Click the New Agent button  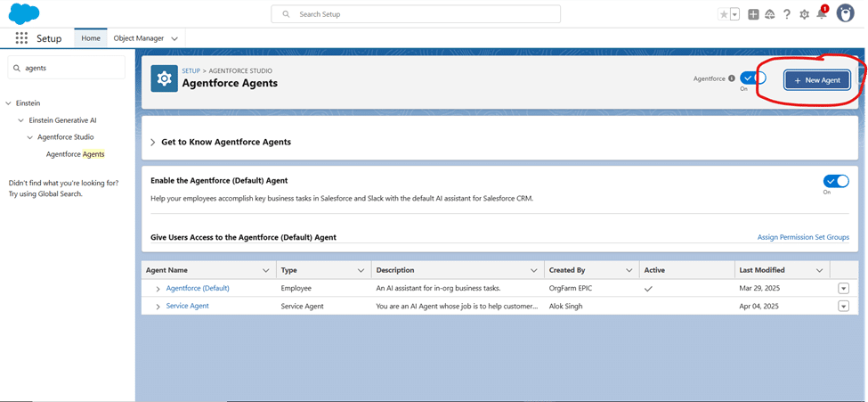click(817, 80)
